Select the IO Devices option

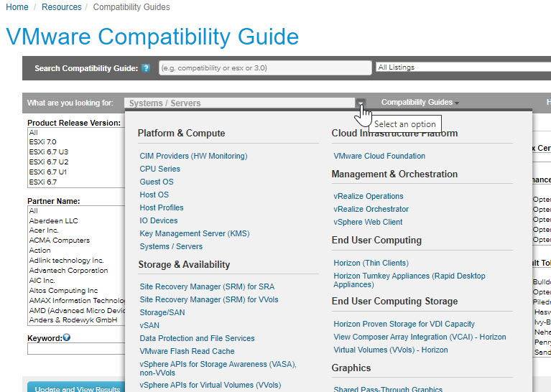[159, 220]
